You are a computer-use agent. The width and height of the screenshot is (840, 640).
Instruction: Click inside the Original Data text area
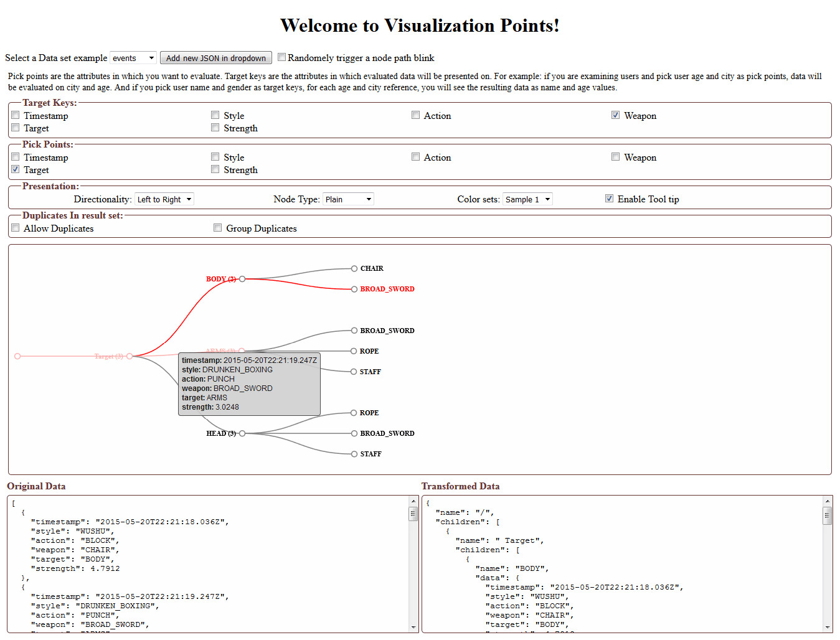point(208,564)
